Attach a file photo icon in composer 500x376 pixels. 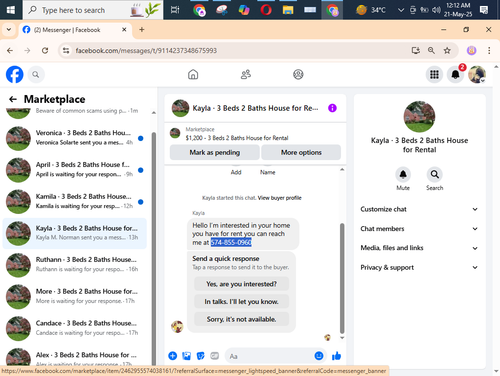186,356
